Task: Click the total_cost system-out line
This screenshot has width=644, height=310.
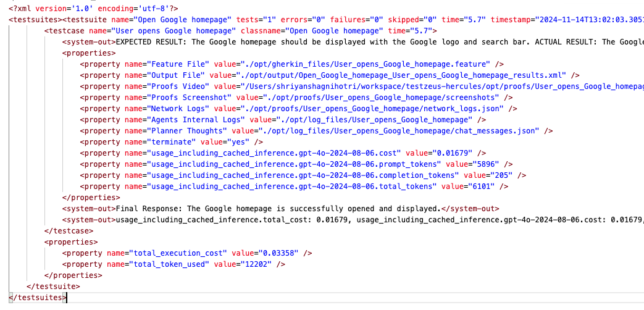Action: 353,219
